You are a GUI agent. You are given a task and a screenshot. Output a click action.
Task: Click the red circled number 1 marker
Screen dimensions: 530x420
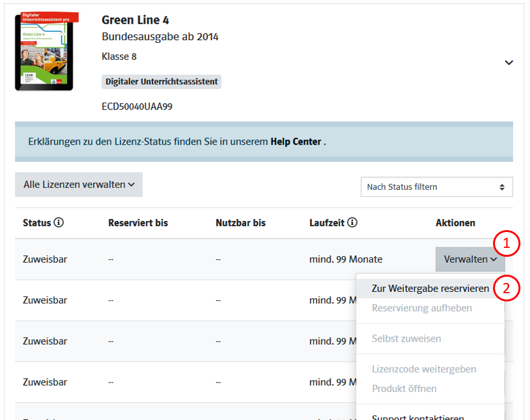[x=507, y=243]
